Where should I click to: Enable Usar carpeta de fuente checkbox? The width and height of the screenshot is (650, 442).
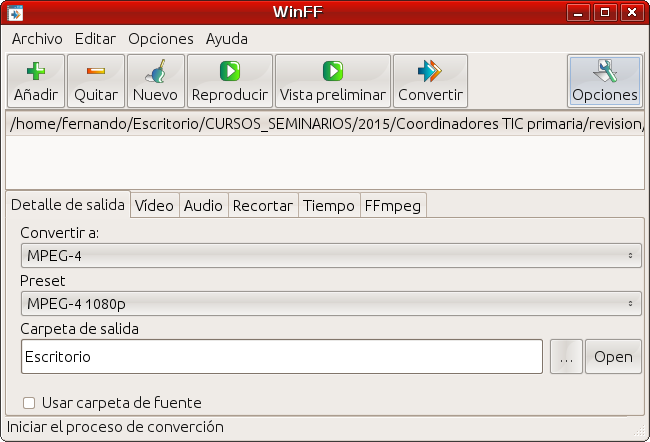click(29, 403)
